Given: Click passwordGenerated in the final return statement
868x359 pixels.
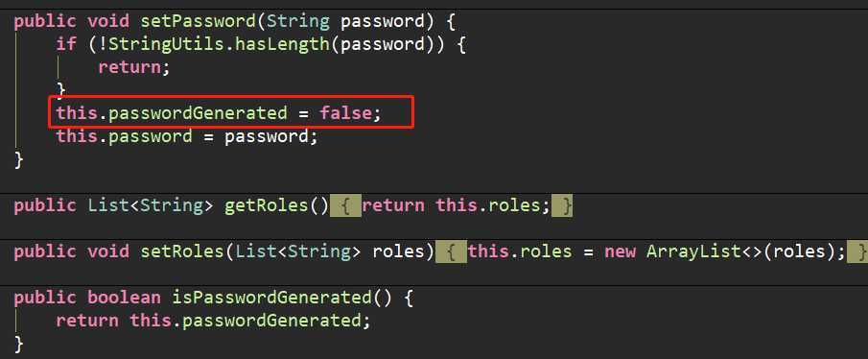Looking at the screenshot, I should pyautogui.click(x=271, y=321).
